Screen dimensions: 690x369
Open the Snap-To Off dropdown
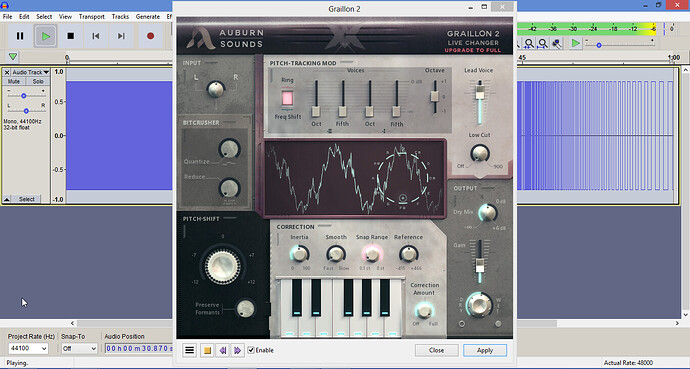79,348
